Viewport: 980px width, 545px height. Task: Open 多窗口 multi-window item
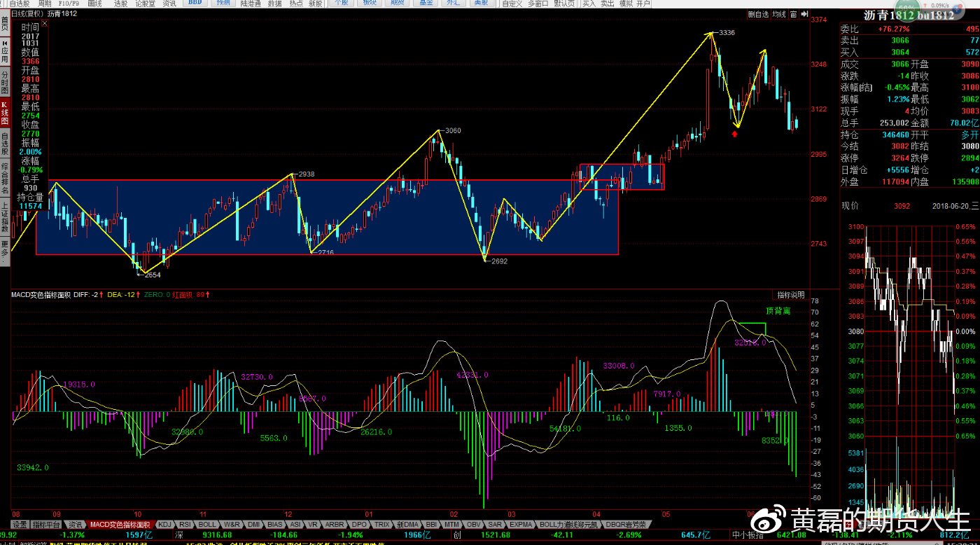click(538, 4)
